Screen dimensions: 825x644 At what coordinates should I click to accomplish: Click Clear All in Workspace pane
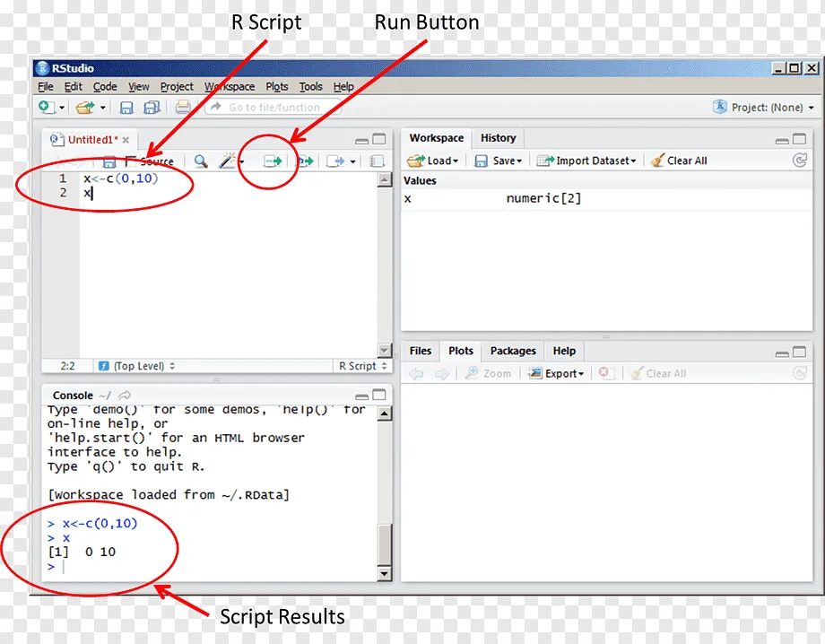pyautogui.click(x=679, y=161)
